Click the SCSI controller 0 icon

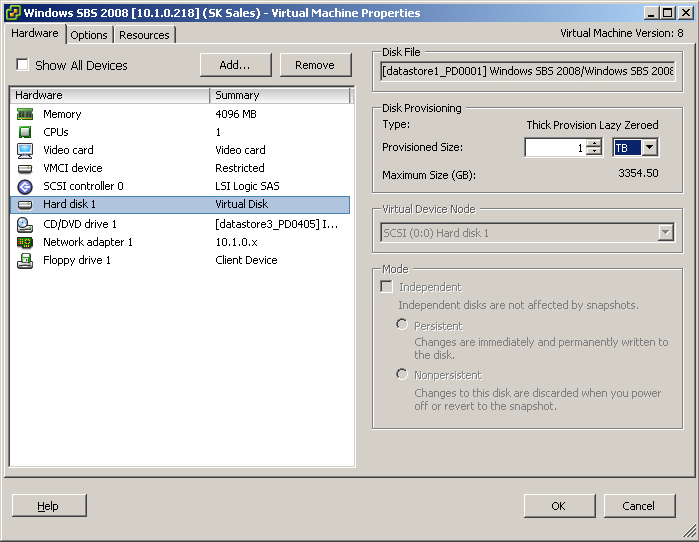(25, 186)
